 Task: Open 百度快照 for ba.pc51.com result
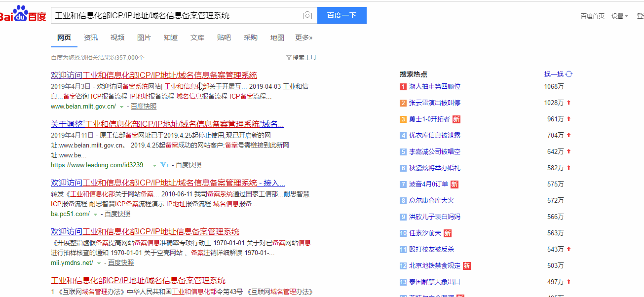[117, 214]
